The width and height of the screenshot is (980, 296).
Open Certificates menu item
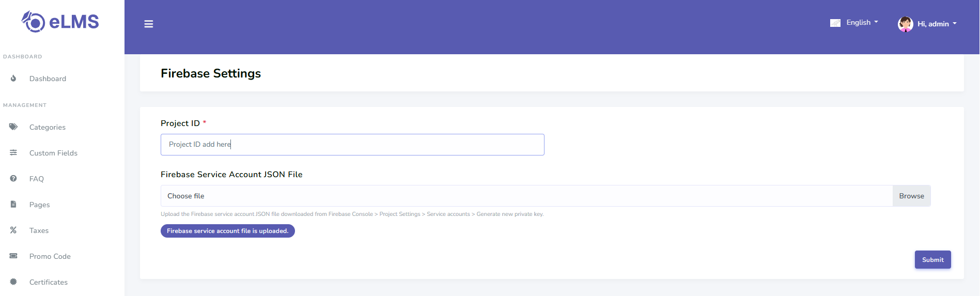click(x=49, y=282)
